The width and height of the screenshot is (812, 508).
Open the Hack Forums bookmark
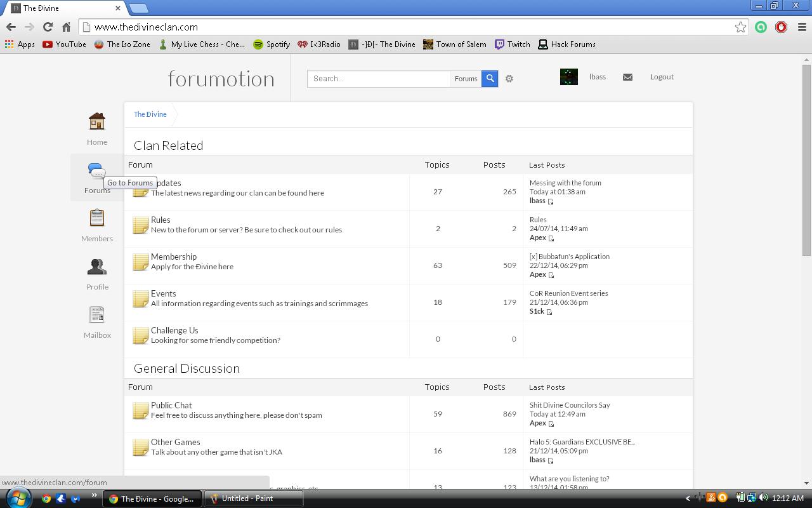coord(566,44)
